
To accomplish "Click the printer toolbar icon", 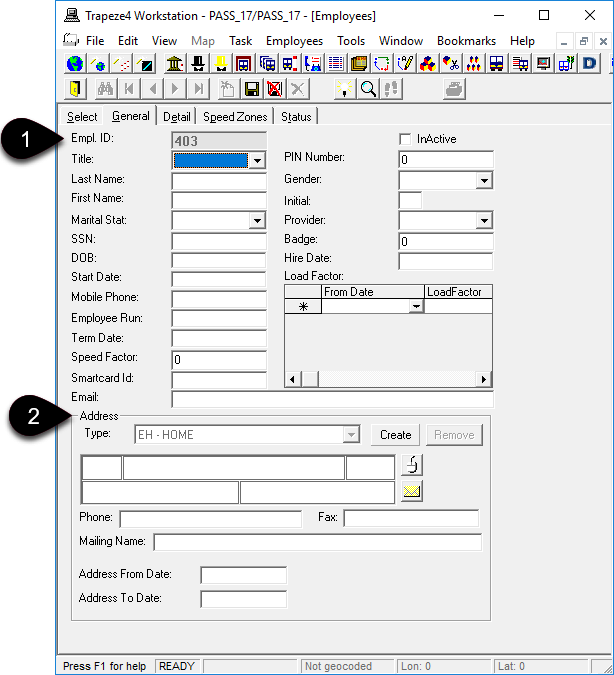I will [454, 89].
